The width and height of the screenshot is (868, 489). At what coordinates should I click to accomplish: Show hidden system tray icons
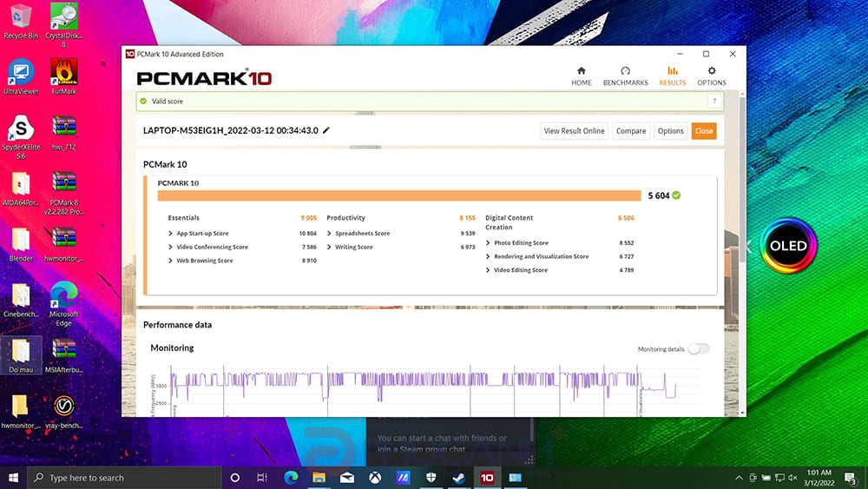tap(739, 478)
